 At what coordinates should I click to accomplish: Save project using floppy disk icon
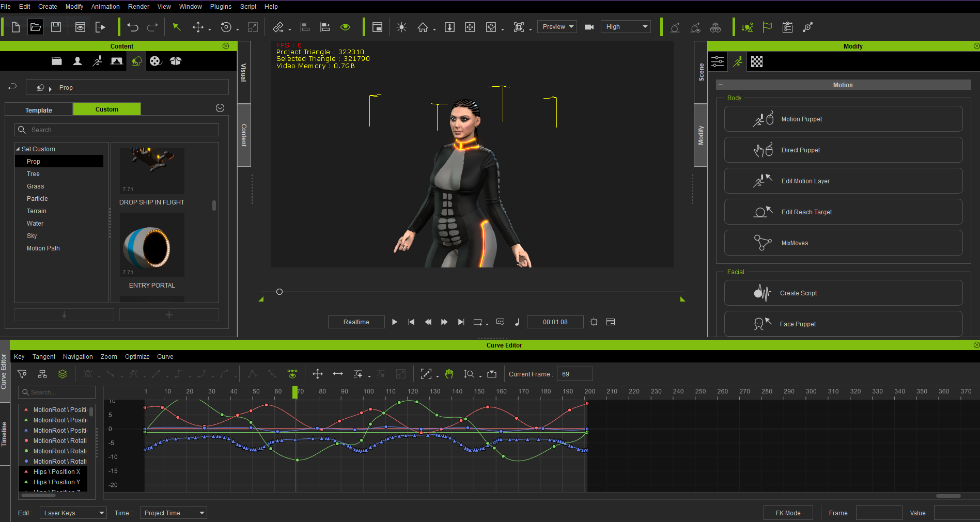tap(56, 27)
